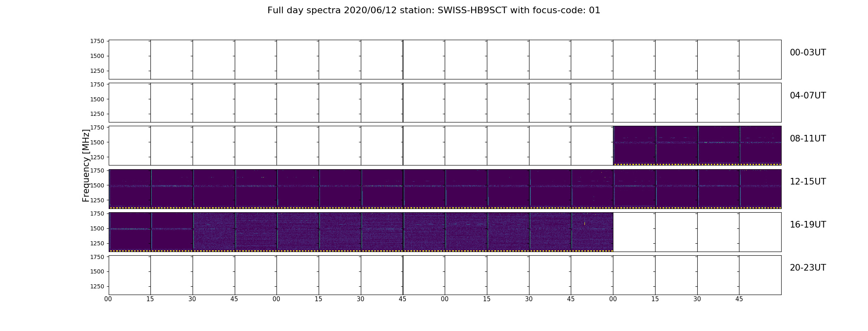Click the 1750 tick of the 20-23UT row
The image size is (868, 331).
click(97, 257)
